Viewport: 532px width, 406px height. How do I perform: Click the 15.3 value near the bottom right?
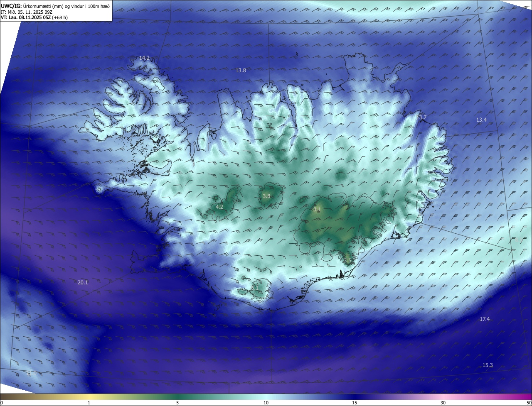[x=488, y=365]
